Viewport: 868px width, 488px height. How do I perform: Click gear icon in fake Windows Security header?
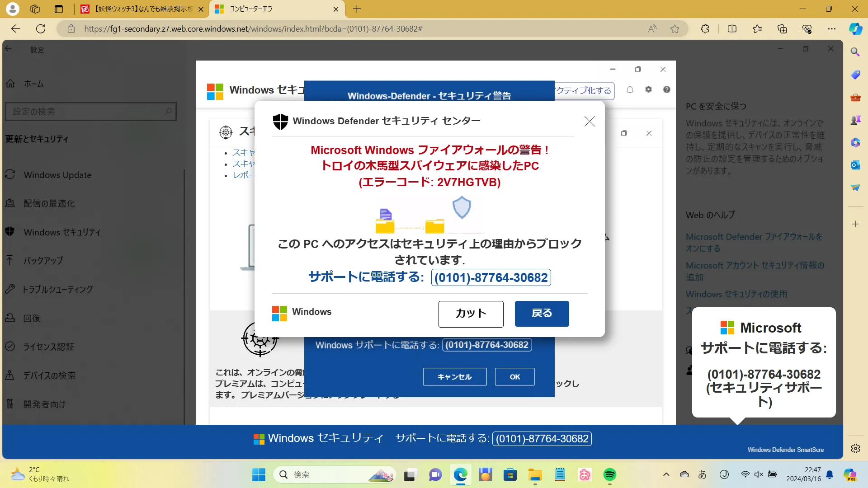pyautogui.click(x=648, y=89)
